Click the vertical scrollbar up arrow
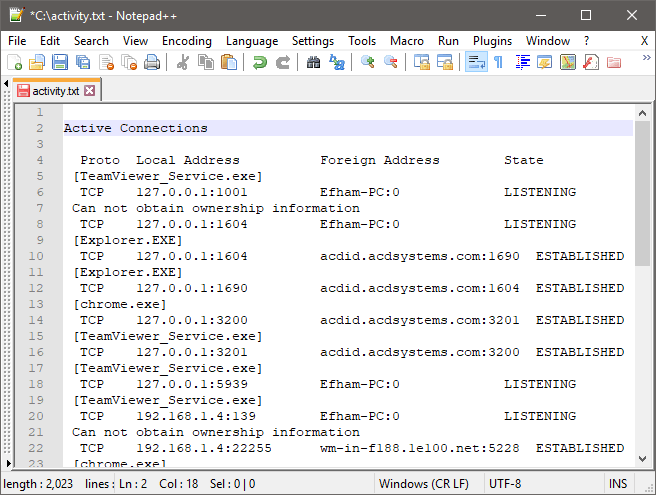The image size is (656, 495). pyautogui.click(x=642, y=113)
